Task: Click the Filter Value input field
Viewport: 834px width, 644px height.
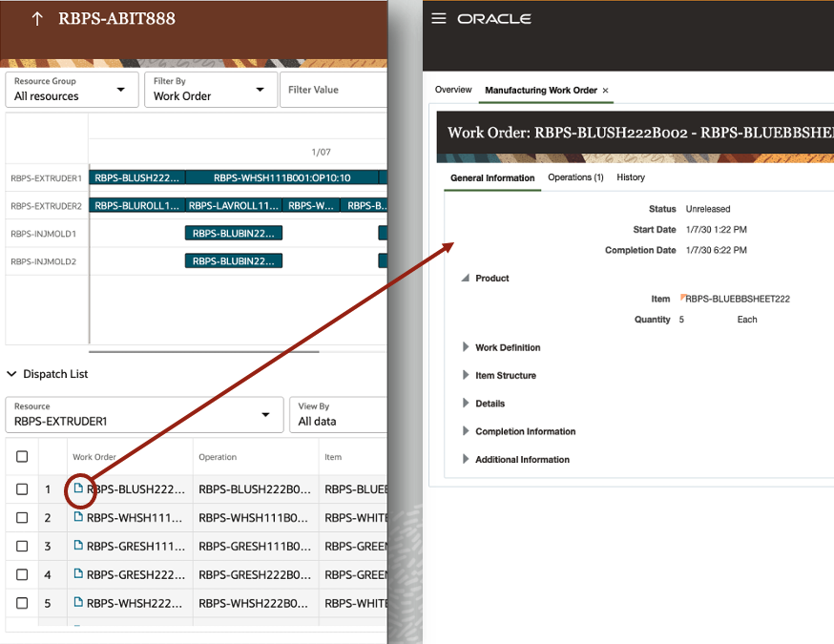Action: click(x=333, y=90)
